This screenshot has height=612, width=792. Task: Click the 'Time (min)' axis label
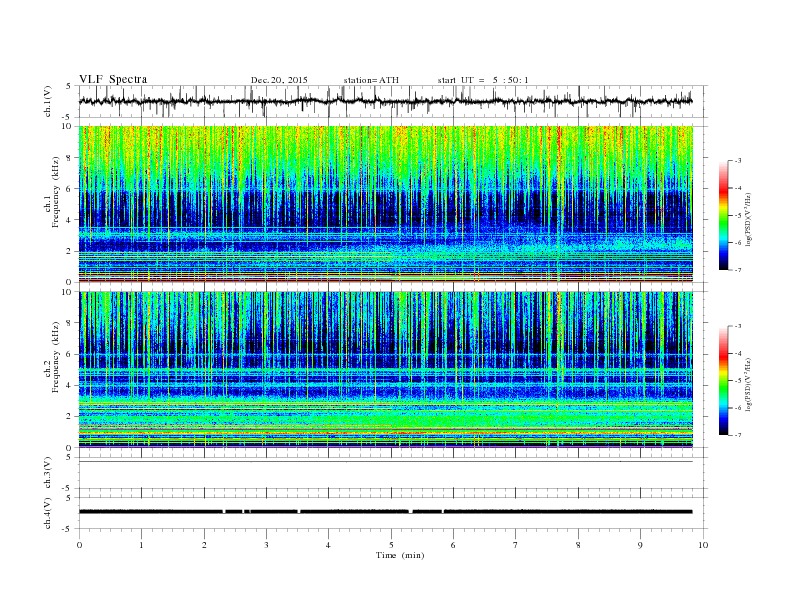coord(400,555)
